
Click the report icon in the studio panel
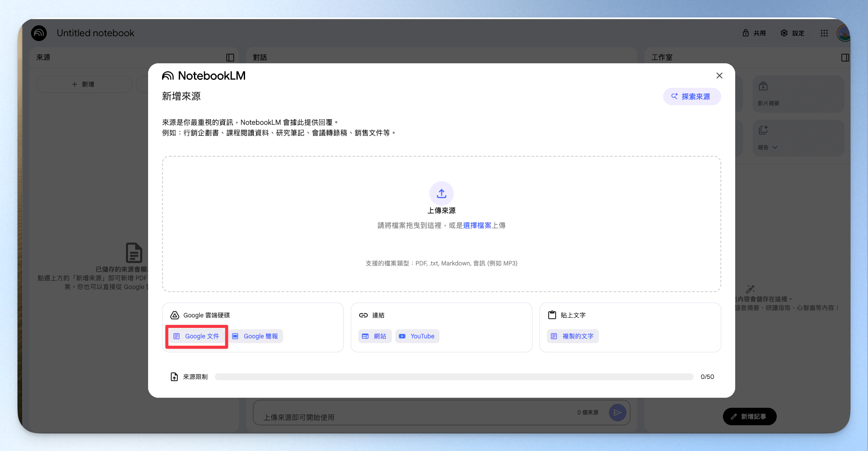click(763, 130)
